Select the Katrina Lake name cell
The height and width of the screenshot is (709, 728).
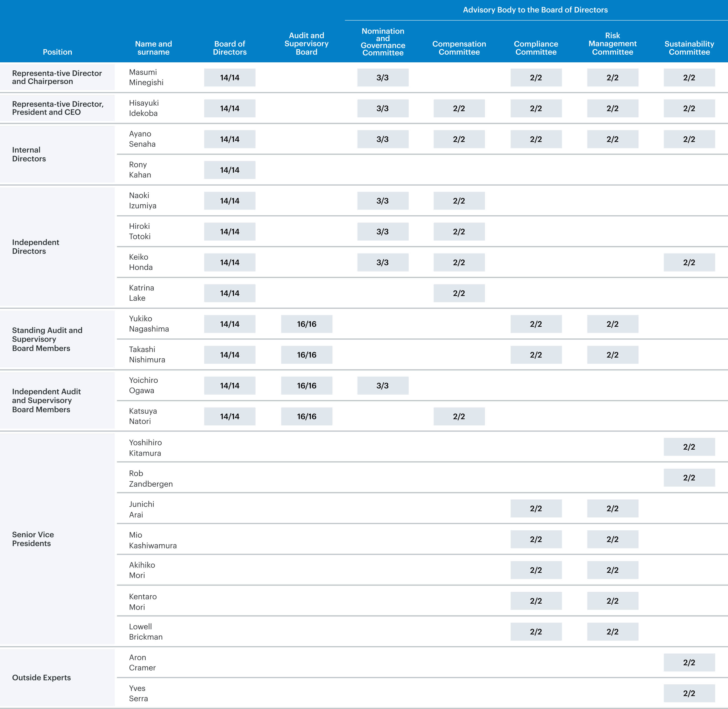point(141,293)
